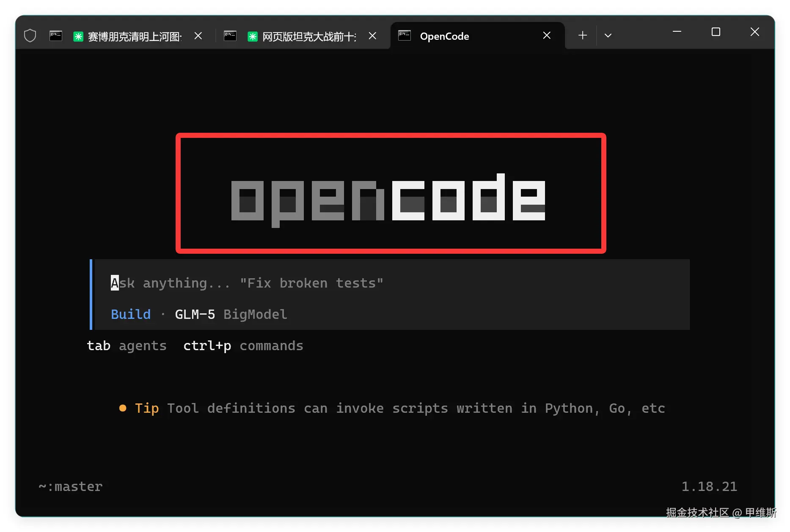
Task: Maximize the terminal window
Action: (x=716, y=32)
